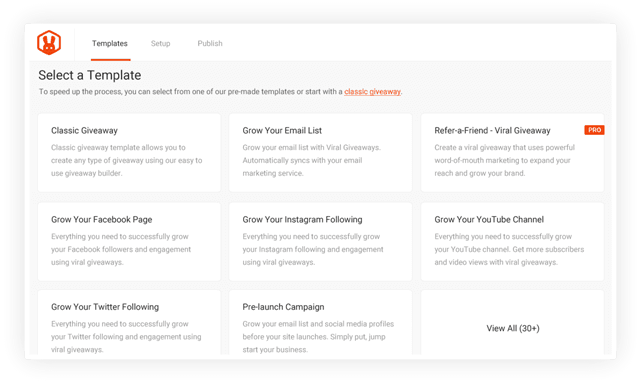The image size is (641, 383).
Task: Pick the Refer-a-Friend Viral Giveaway template
Action: (x=512, y=153)
